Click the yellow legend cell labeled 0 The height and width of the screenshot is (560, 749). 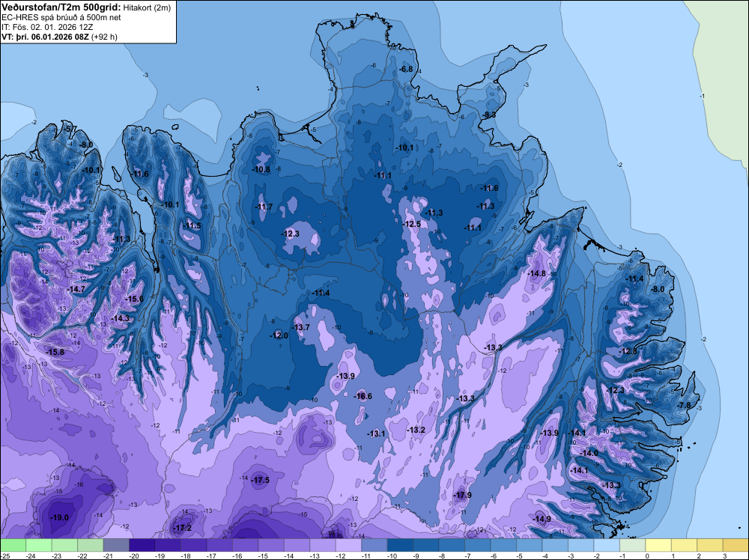pyautogui.click(x=658, y=545)
